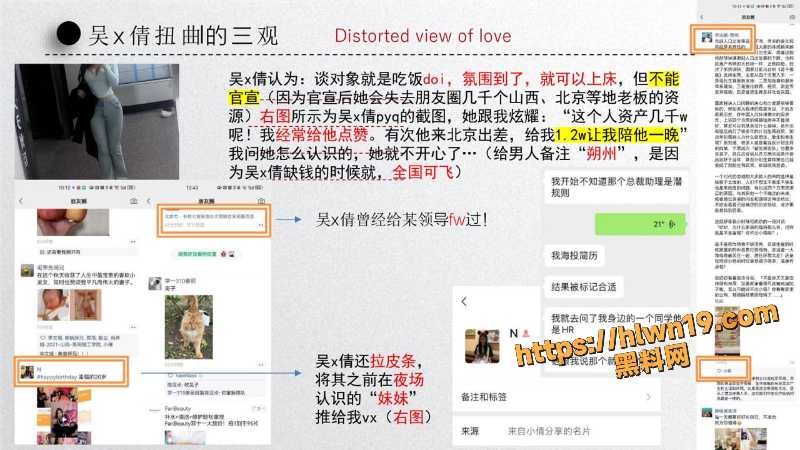Tap camera icon in right-side long Moments screenshot
The image size is (800, 450).
(792, 17)
